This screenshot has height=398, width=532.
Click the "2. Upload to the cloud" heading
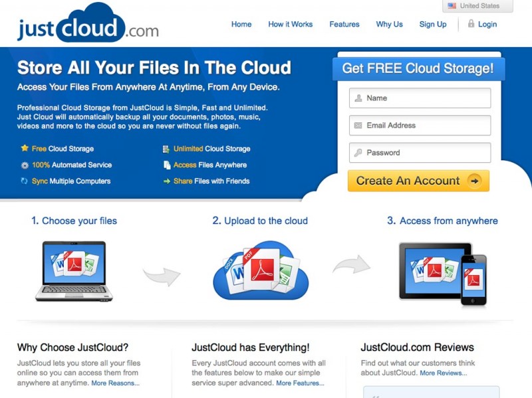click(x=260, y=221)
